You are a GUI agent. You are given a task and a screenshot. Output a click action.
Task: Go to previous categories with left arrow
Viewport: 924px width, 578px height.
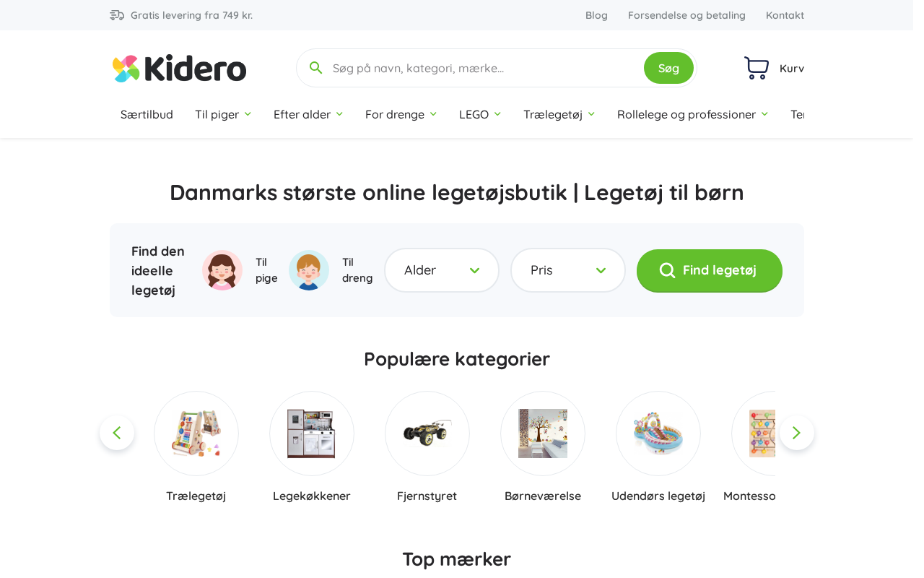coord(117,433)
